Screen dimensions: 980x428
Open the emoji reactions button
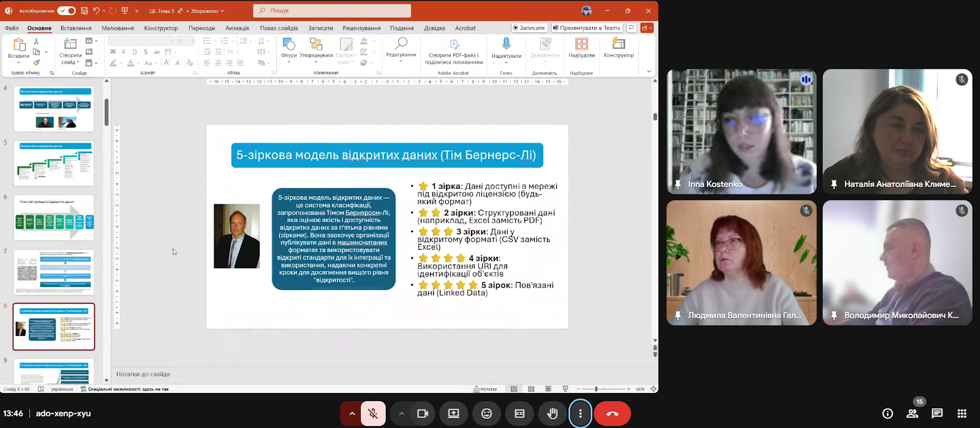(486, 413)
